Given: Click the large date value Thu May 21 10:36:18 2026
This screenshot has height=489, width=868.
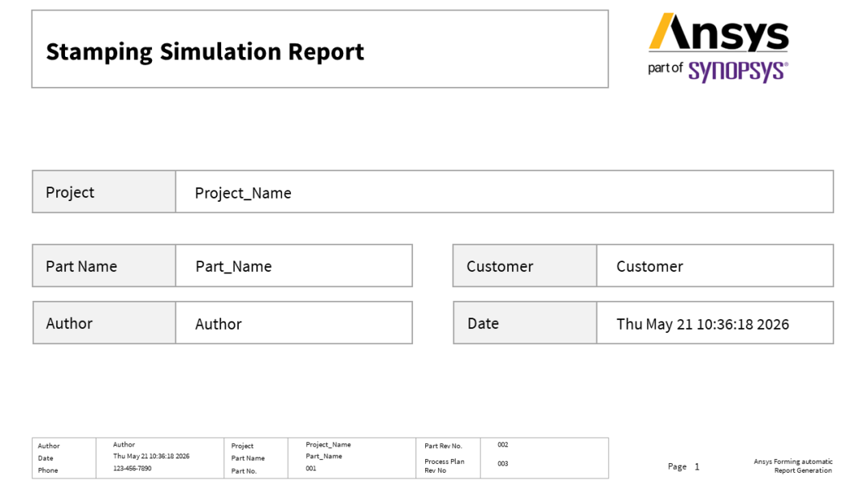Looking at the screenshot, I should click(702, 324).
